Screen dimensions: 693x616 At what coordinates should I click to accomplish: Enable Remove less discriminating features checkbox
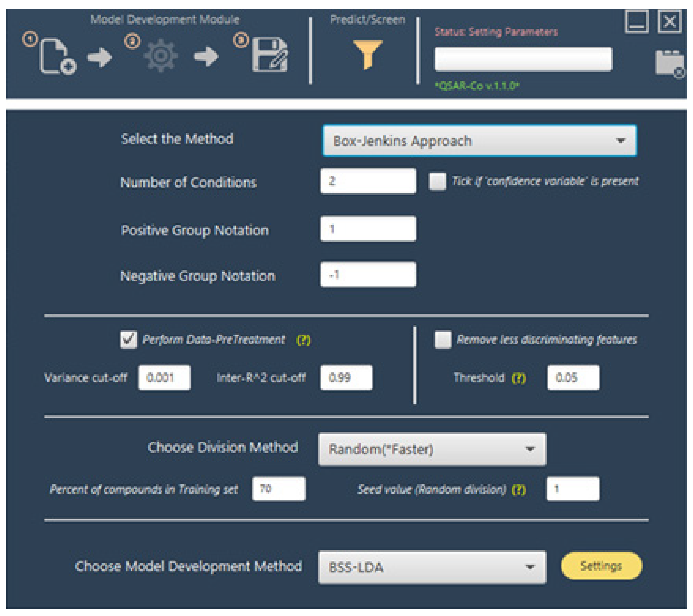pyautogui.click(x=443, y=339)
